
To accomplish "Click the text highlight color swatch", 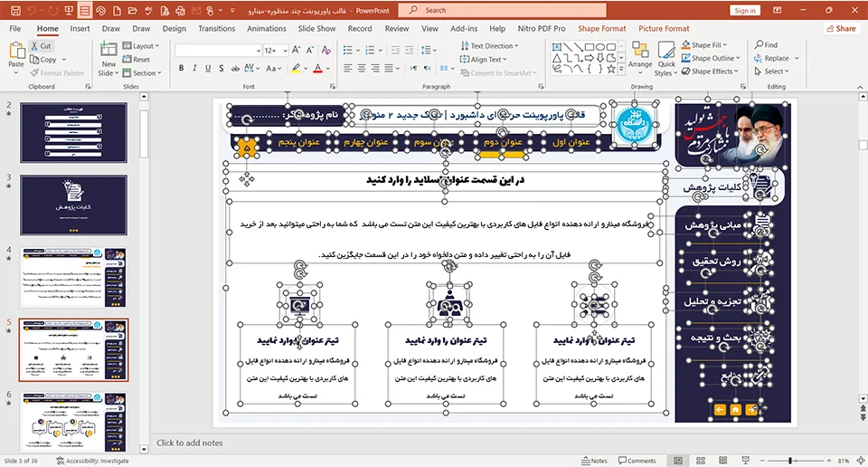I will pyautogui.click(x=297, y=68).
